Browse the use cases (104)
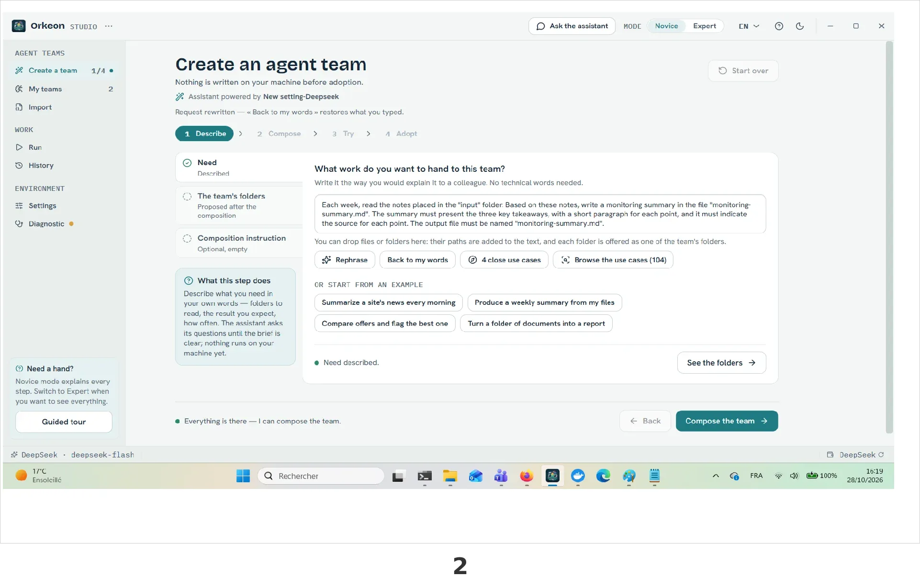This screenshot has width=920, height=588. click(x=613, y=260)
